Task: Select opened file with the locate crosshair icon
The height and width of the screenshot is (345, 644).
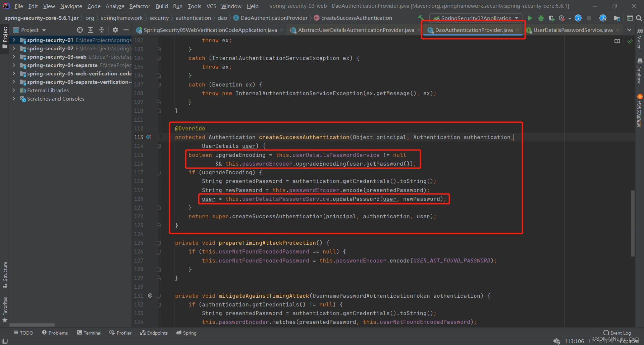Action: pyautogui.click(x=79, y=30)
